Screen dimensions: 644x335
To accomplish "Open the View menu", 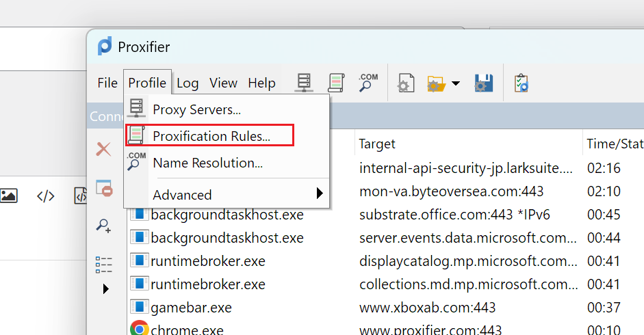I will click(223, 83).
